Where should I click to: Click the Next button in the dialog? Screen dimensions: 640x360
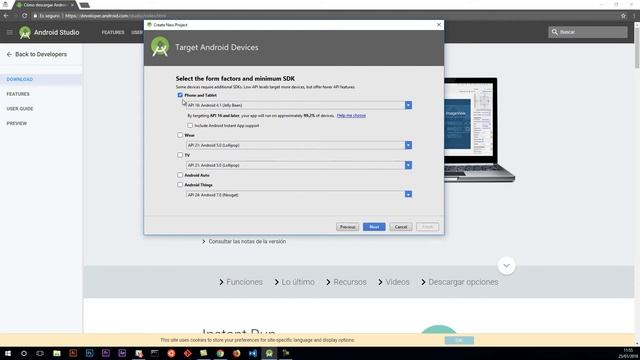coord(374,227)
